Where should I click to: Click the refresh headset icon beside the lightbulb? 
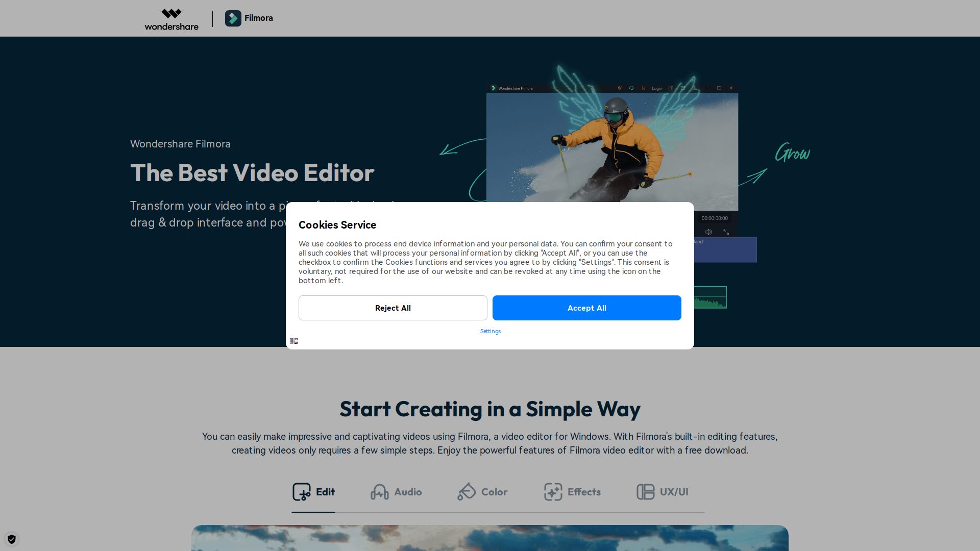click(x=631, y=88)
